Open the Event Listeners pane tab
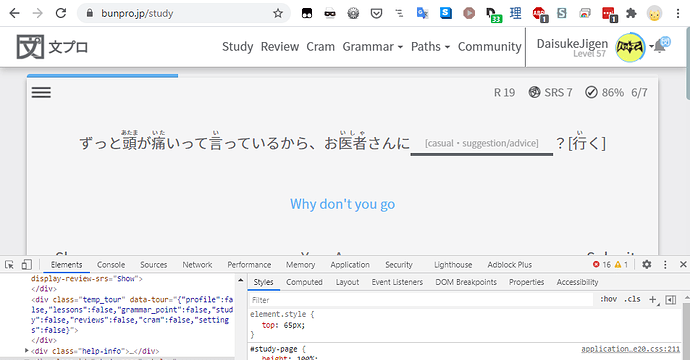Viewport: 690px width, 360px height. click(397, 282)
